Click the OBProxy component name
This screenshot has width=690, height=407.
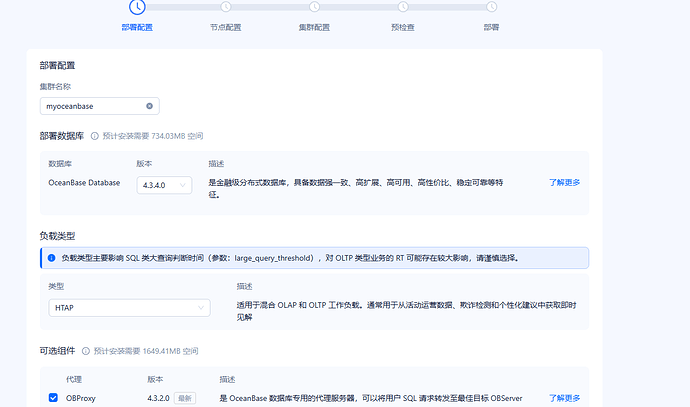[81, 398]
